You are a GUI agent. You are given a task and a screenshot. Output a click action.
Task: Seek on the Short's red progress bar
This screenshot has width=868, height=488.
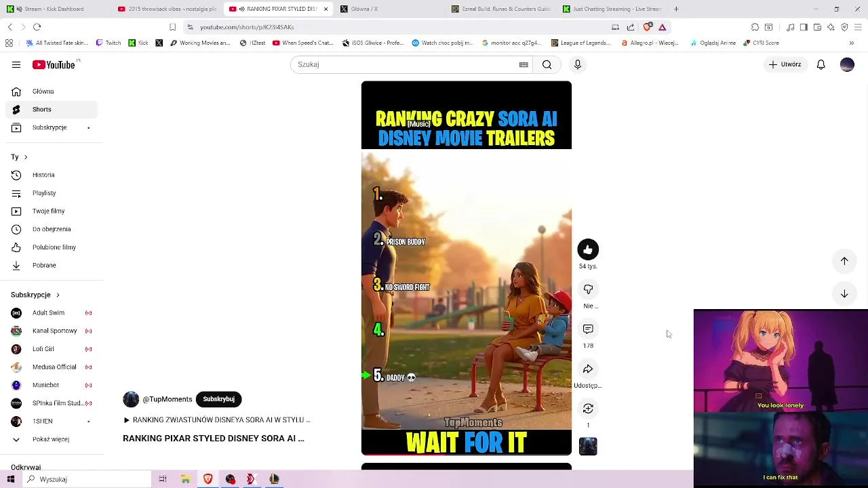click(x=467, y=454)
